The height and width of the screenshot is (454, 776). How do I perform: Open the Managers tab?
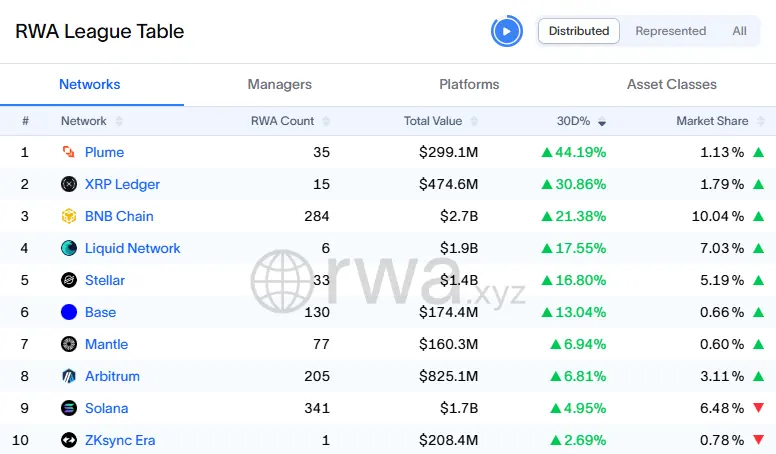click(279, 84)
